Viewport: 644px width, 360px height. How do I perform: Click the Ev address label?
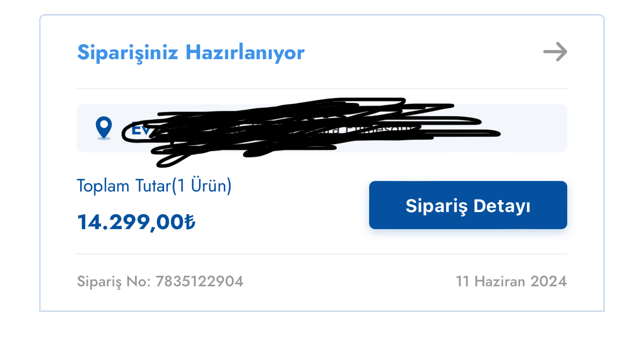click(x=137, y=128)
